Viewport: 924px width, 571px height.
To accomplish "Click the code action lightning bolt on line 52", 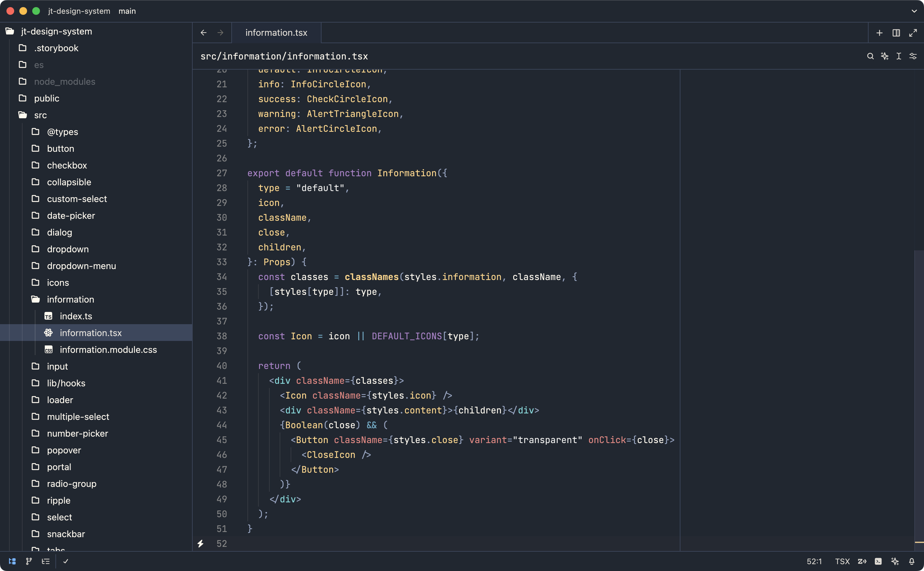I will click(x=200, y=543).
